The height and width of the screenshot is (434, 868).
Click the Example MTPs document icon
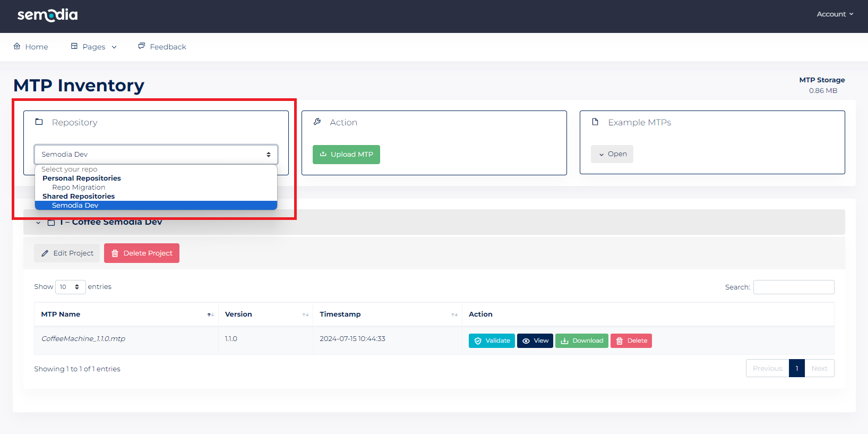pyautogui.click(x=595, y=122)
